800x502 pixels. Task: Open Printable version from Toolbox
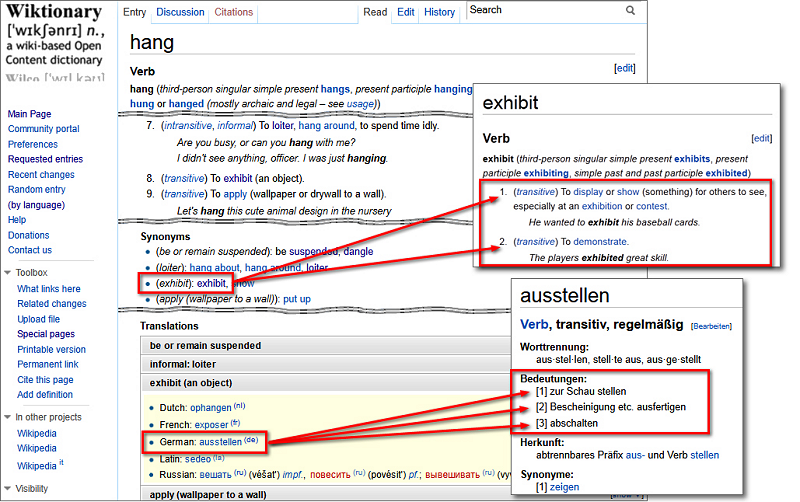(x=51, y=350)
